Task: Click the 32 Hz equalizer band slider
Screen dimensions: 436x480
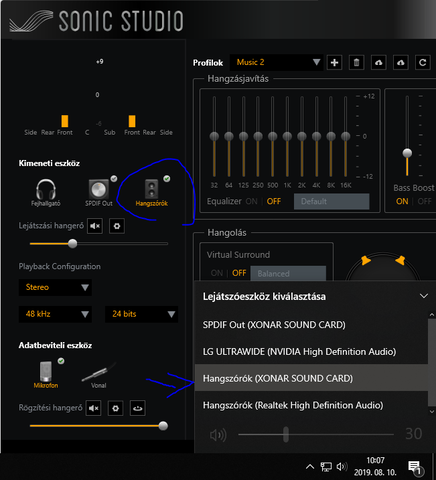Action: point(214,136)
